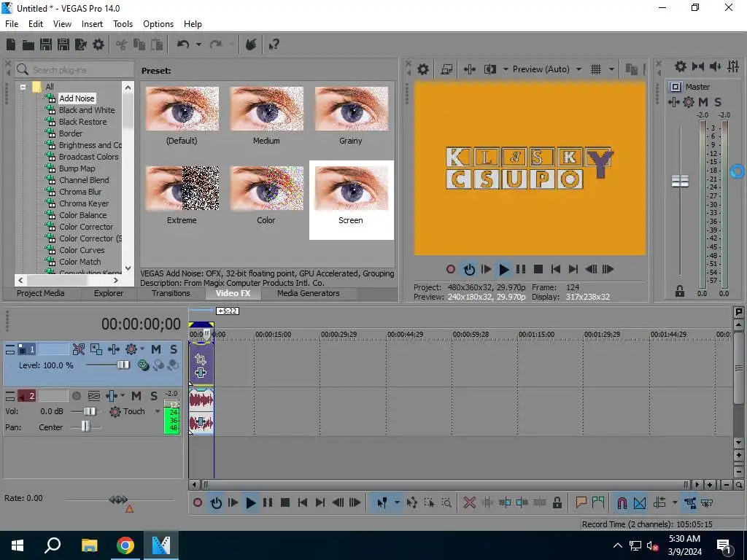The image size is (747, 560).
Task: Toggle Master bus Solo S
Action: (x=718, y=102)
